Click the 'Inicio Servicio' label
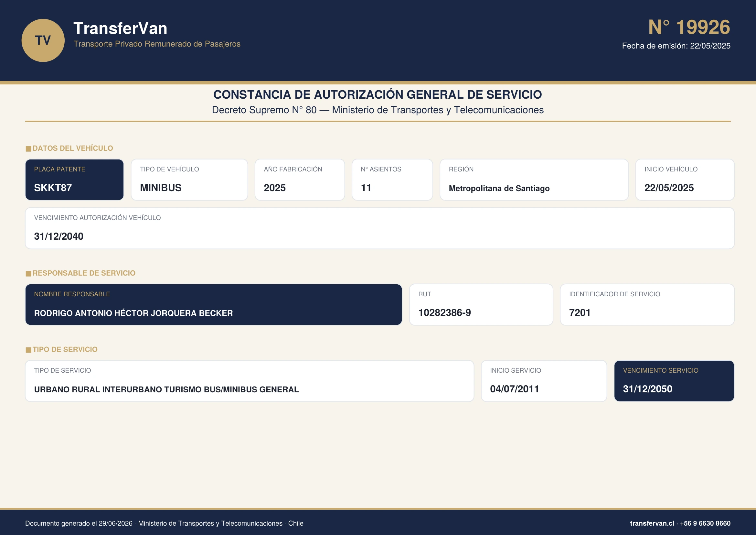 tap(515, 371)
